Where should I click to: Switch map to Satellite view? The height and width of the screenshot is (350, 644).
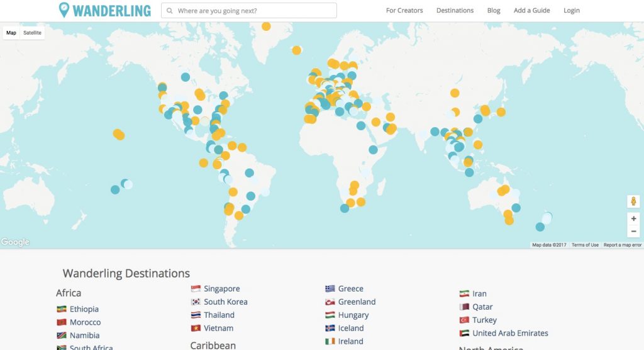(33, 33)
